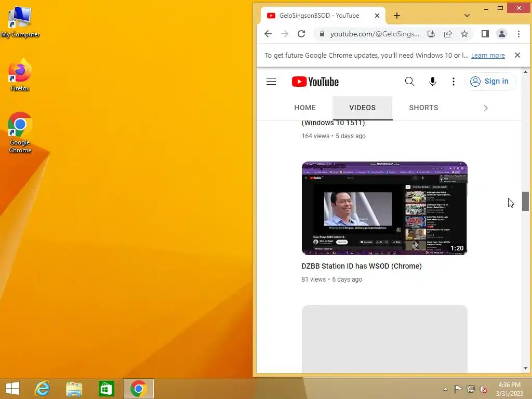Show hidden system tray icons
Screen dimensions: 532x399
(445, 389)
